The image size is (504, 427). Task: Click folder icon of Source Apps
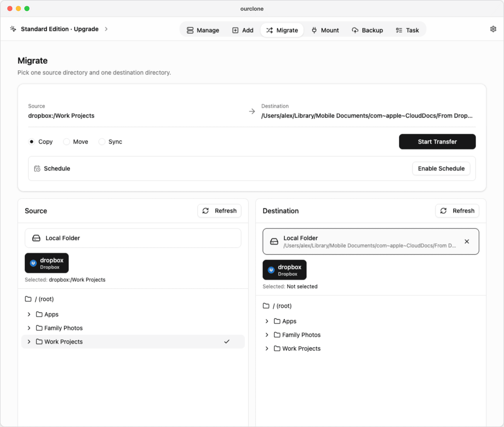pos(39,314)
